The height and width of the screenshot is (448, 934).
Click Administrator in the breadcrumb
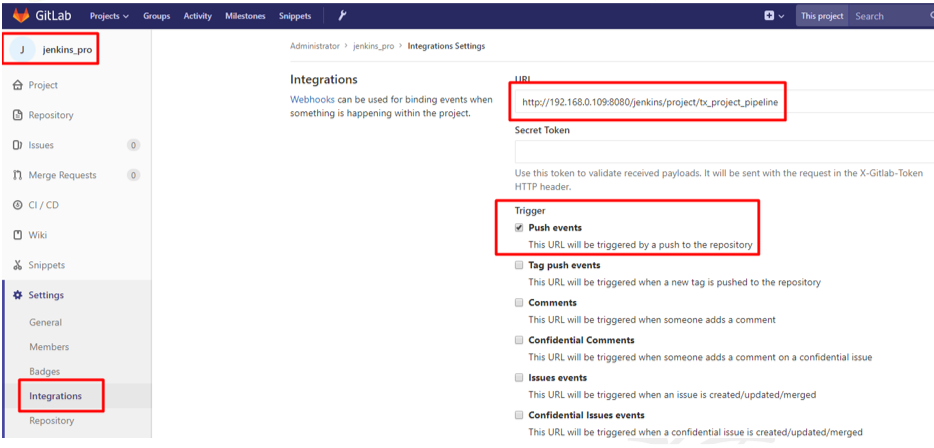click(x=315, y=46)
